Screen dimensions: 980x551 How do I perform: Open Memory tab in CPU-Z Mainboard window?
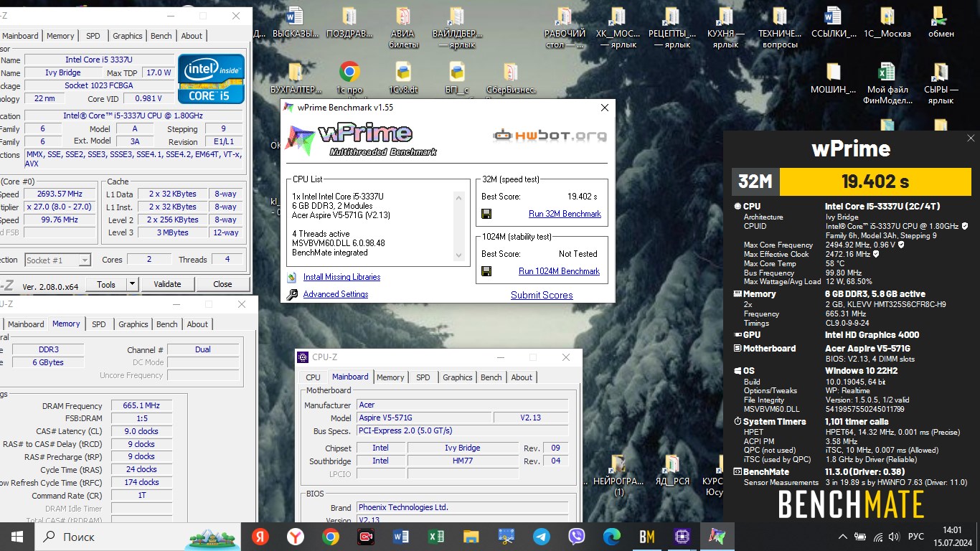pos(390,377)
